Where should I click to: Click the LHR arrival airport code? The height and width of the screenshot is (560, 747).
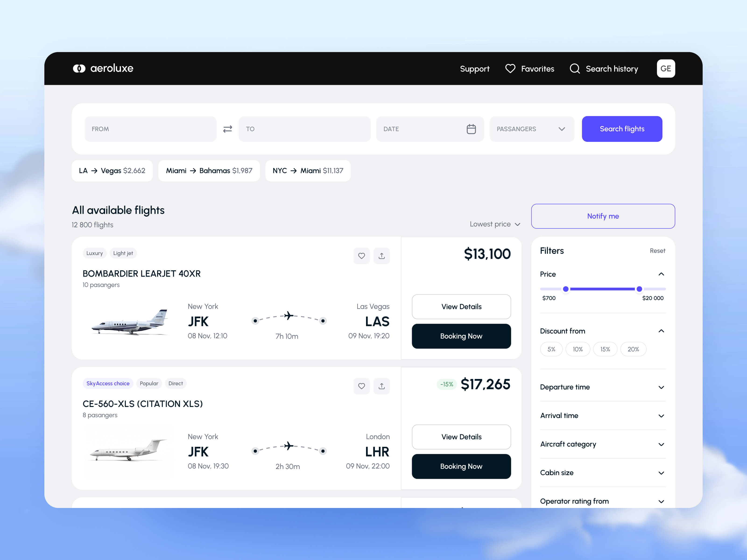377,452
